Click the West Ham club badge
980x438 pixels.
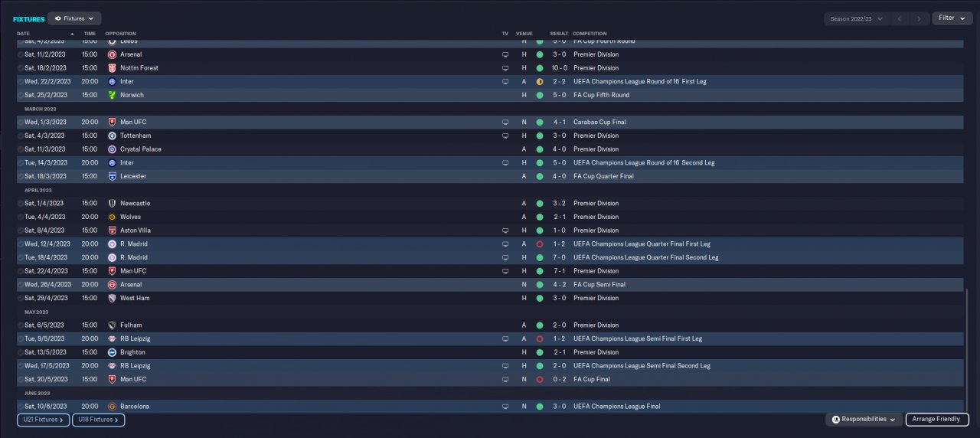(112, 298)
